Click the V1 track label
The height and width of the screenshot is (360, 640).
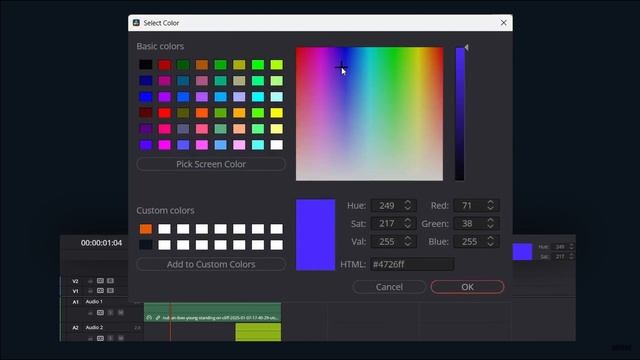75,291
